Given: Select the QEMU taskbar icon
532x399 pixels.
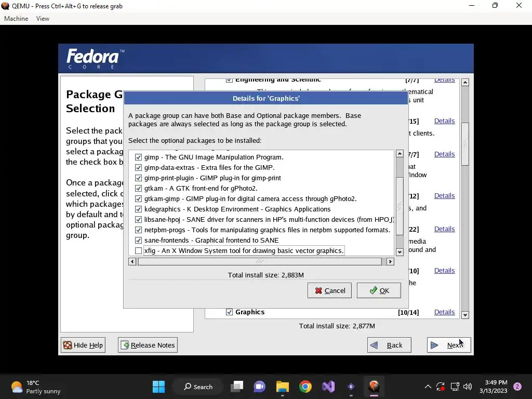Looking at the screenshot, I should tap(374, 387).
